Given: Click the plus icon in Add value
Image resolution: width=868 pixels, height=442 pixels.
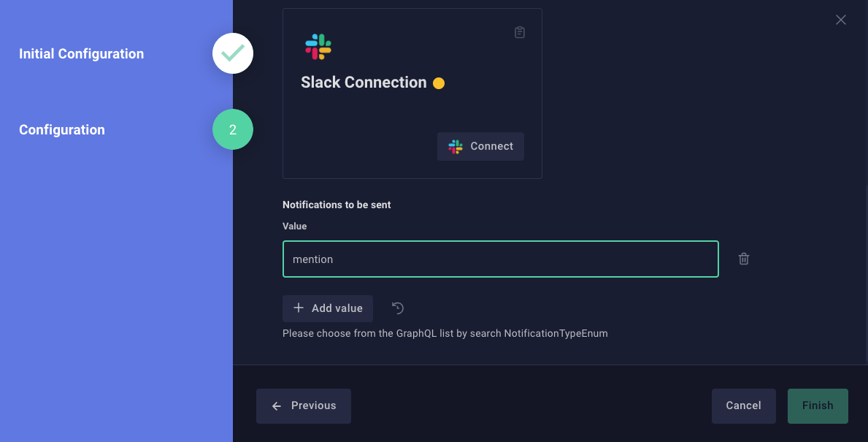Looking at the screenshot, I should click(299, 308).
